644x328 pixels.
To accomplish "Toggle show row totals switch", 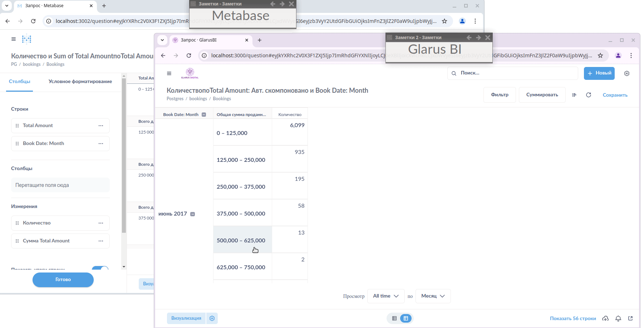I will [x=100, y=268].
